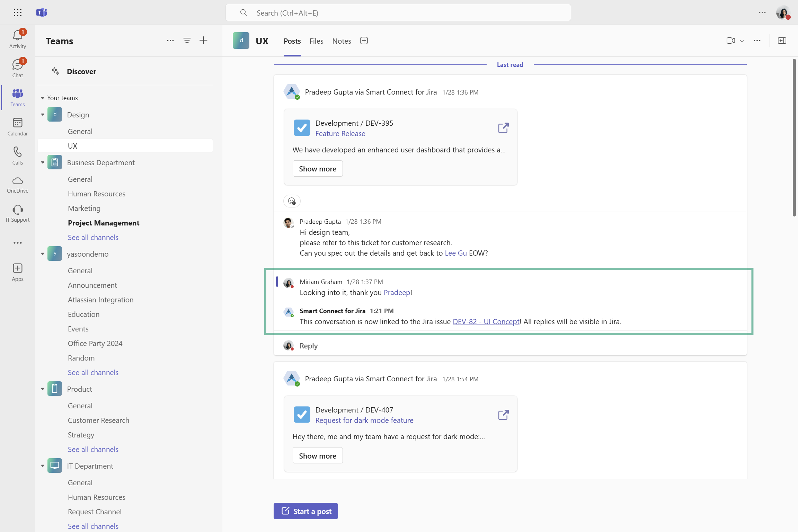Open Teams panel more options ellipsis
Viewport: 798px width, 532px height.
[170, 41]
